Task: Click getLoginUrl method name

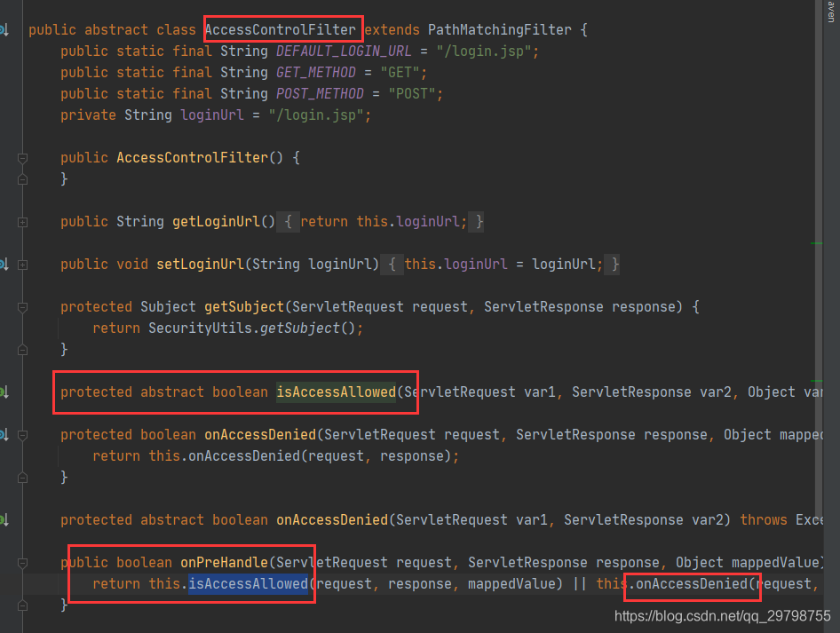Action: coord(216,222)
